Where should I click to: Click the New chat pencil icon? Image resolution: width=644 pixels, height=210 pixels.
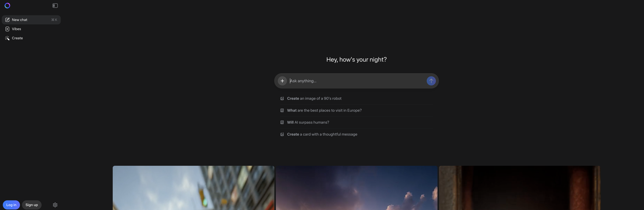pos(7,20)
